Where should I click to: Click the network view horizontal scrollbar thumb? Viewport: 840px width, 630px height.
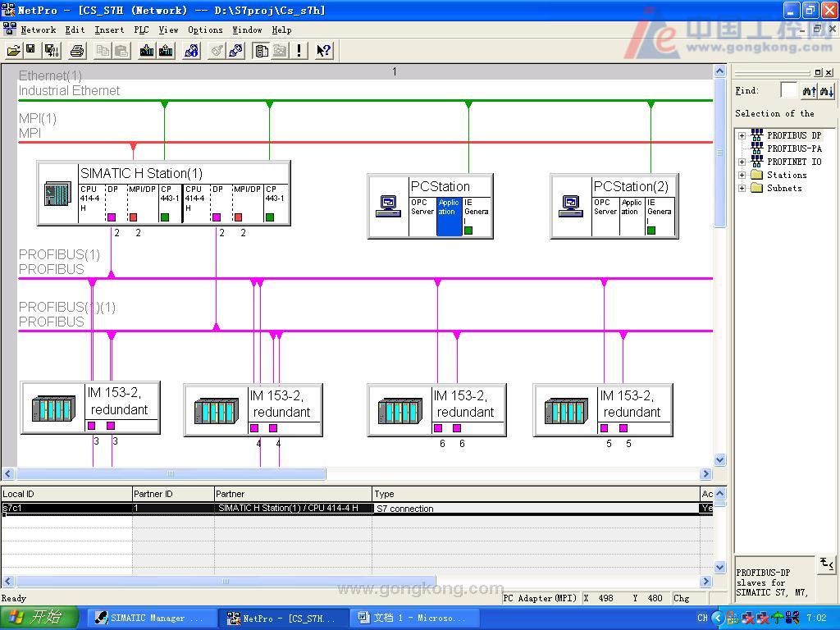click(171, 473)
